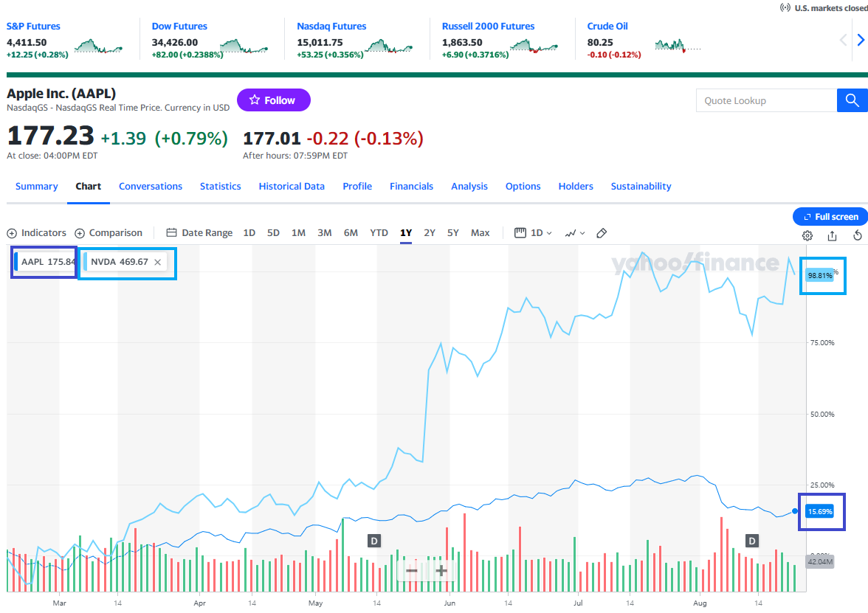The image size is (868, 613).
Task: Click the blue search magnifier button
Action: click(852, 100)
